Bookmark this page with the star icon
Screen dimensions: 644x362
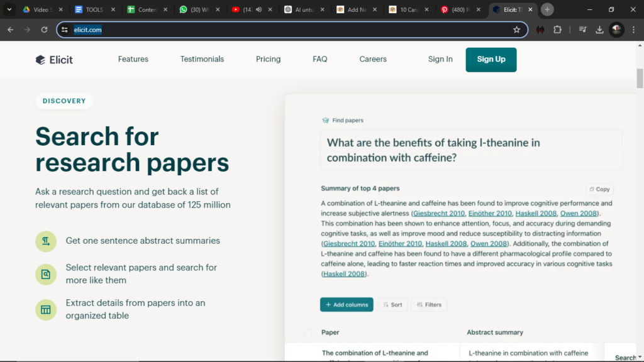tap(516, 30)
